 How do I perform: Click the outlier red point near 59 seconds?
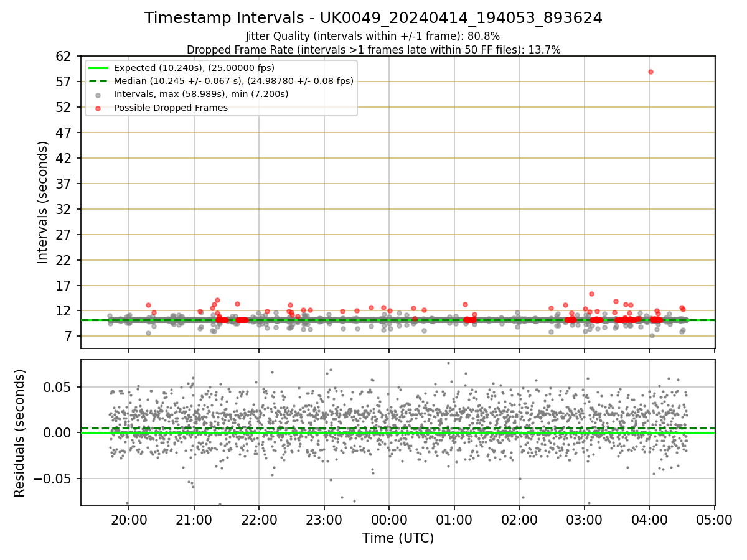click(651, 72)
